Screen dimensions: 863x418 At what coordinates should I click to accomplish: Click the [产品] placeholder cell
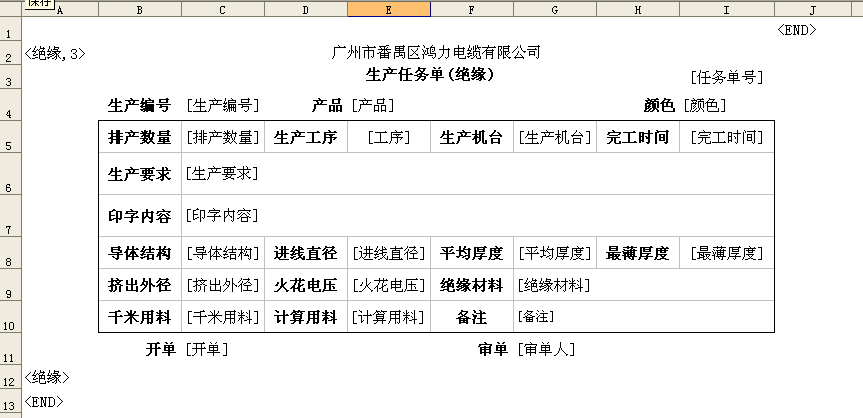coord(373,105)
